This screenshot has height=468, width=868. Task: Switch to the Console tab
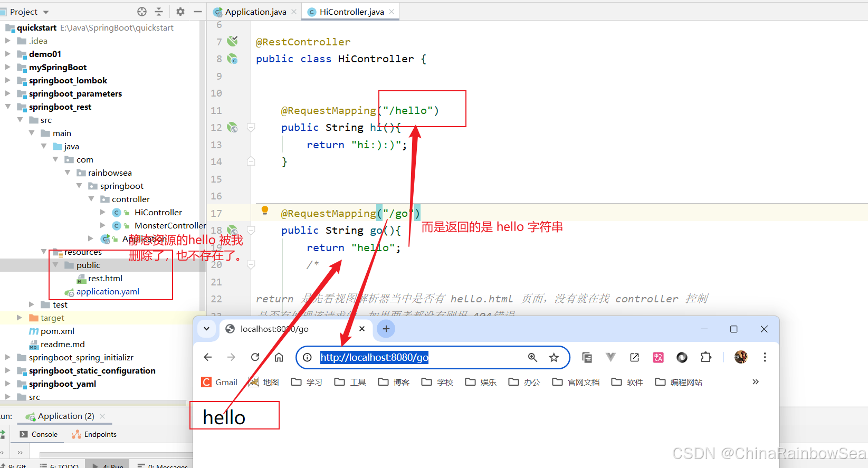pyautogui.click(x=39, y=434)
